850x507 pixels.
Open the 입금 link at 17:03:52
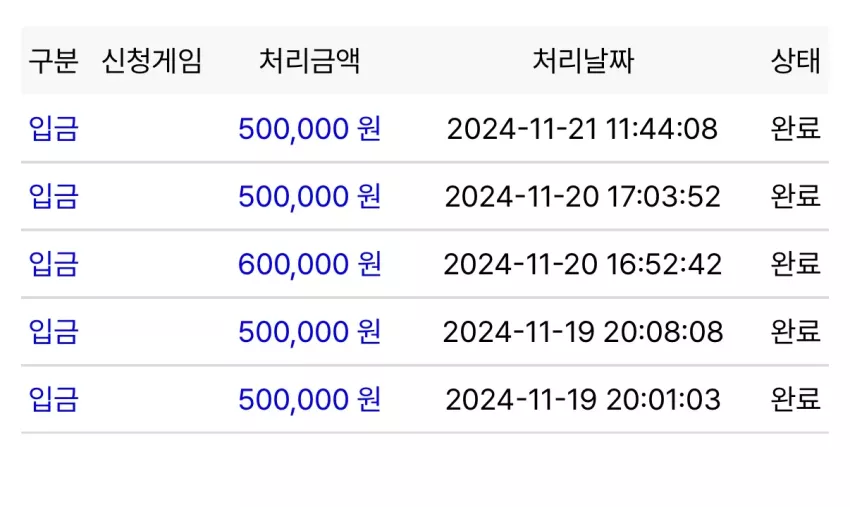pos(54,196)
